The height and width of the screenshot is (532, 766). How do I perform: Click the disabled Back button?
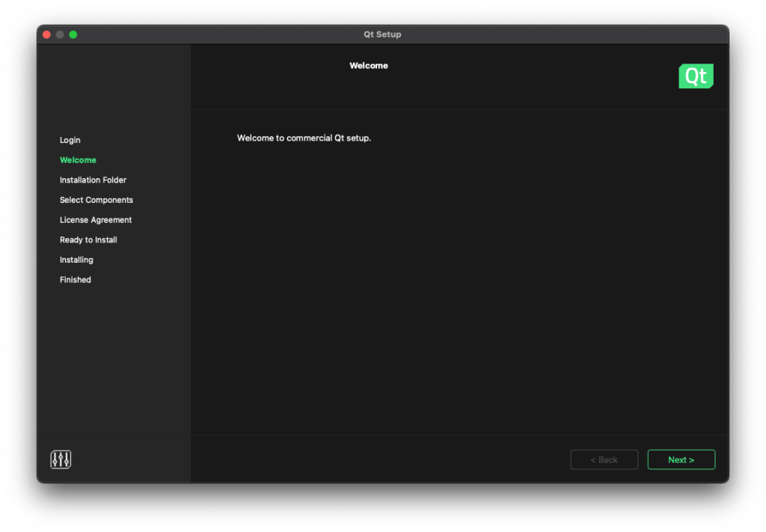click(x=604, y=459)
